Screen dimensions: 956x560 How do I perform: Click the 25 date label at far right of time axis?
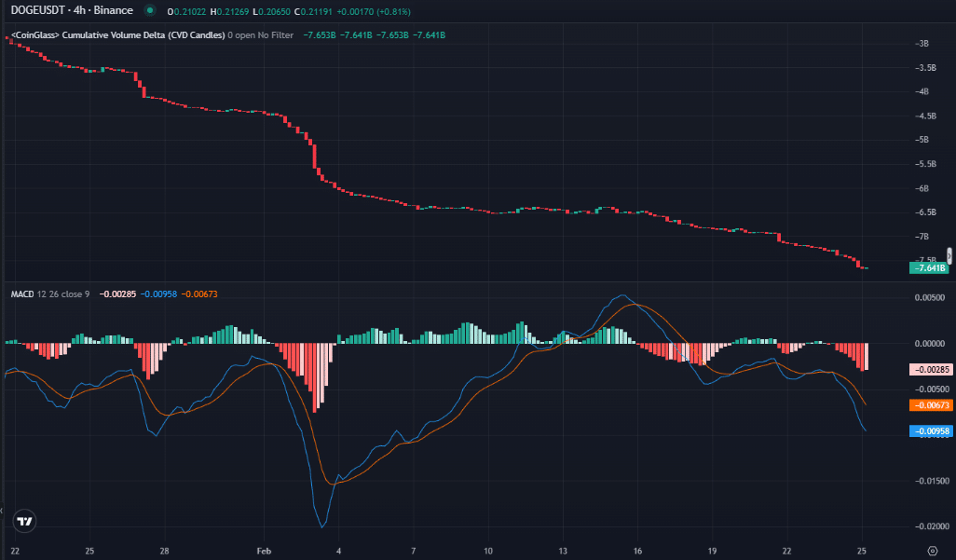[x=862, y=551]
